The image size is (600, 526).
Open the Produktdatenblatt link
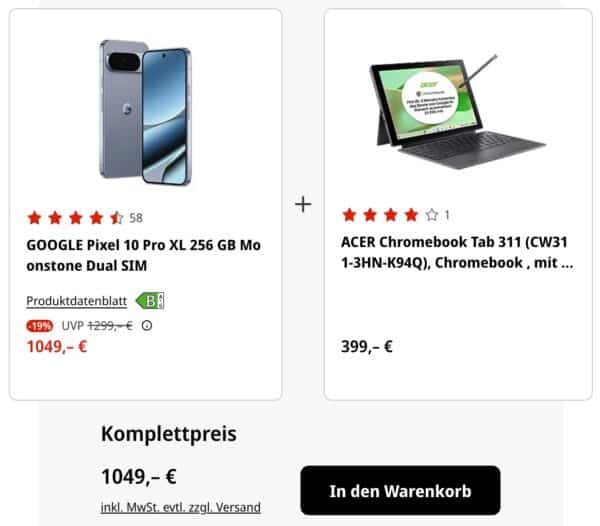click(x=78, y=301)
